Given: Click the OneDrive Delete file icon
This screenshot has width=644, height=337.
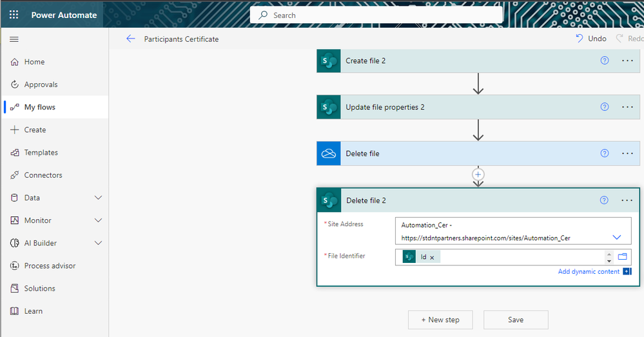Looking at the screenshot, I should click(x=329, y=153).
